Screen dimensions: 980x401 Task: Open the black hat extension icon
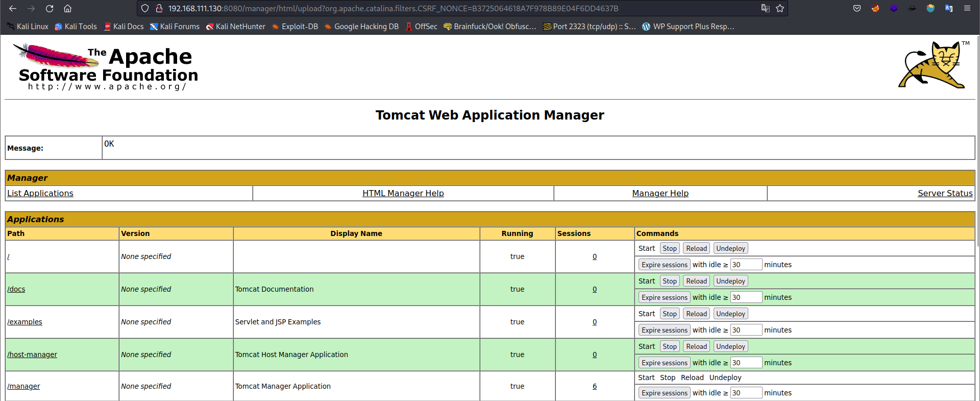[x=912, y=8]
